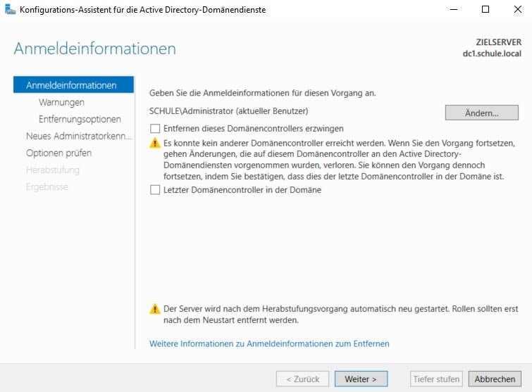Open Entfernungsoptionen step in sidebar
The width and height of the screenshot is (532, 392).
coord(80,119)
